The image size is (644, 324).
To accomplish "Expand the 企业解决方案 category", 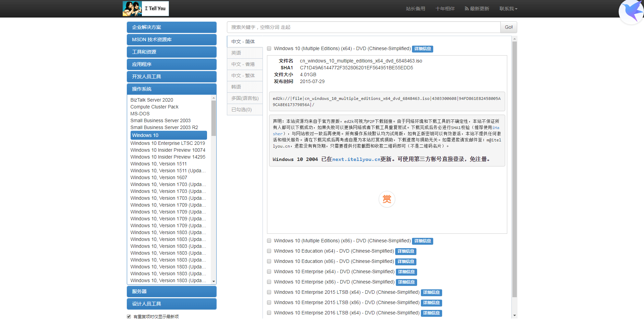I will [171, 27].
